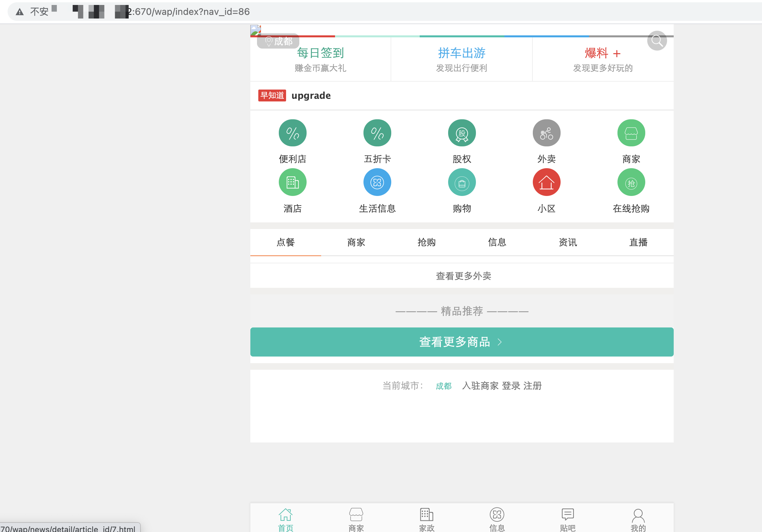
Task: Click the 股权 equity badge icon
Action: [462, 133]
